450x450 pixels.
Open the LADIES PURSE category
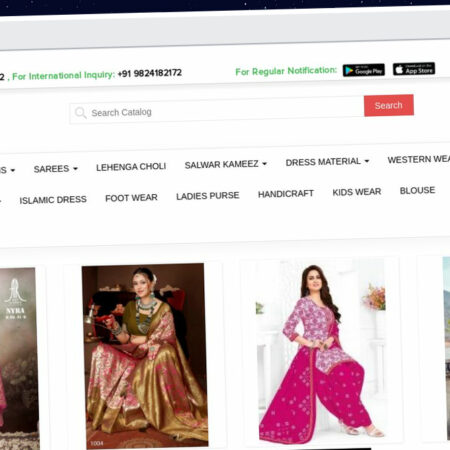click(x=208, y=196)
